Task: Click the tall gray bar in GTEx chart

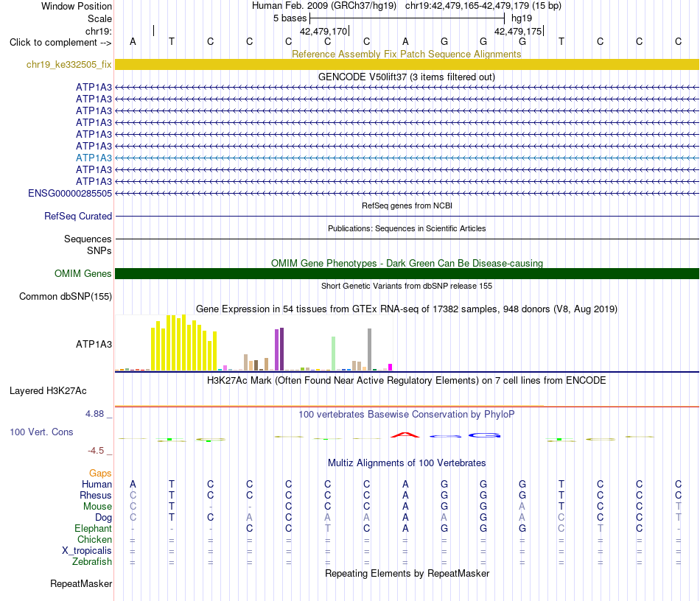Action: pos(370,349)
